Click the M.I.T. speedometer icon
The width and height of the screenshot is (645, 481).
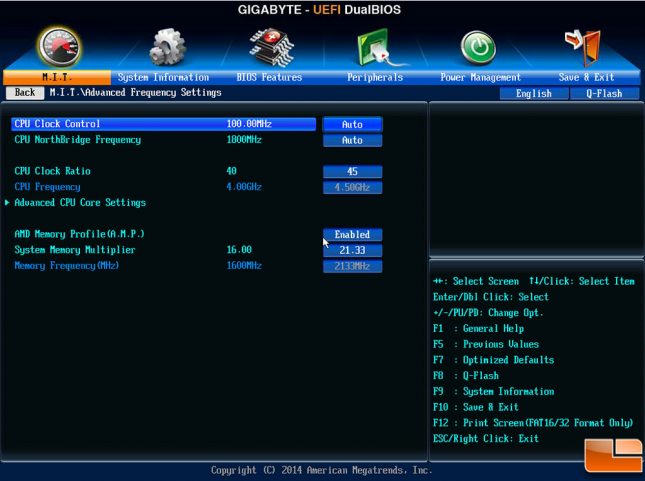pyautogui.click(x=59, y=47)
